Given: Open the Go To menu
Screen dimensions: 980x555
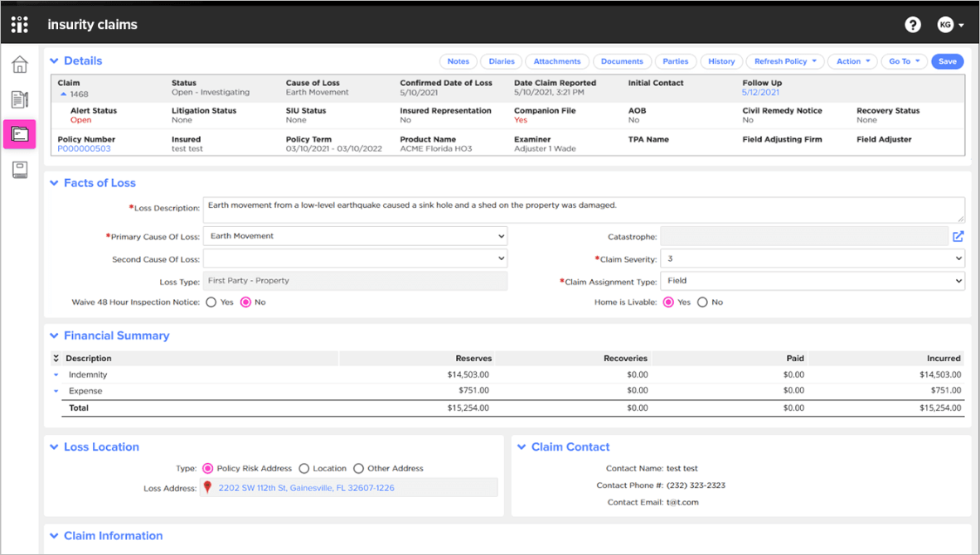Looking at the screenshot, I should pyautogui.click(x=905, y=61).
